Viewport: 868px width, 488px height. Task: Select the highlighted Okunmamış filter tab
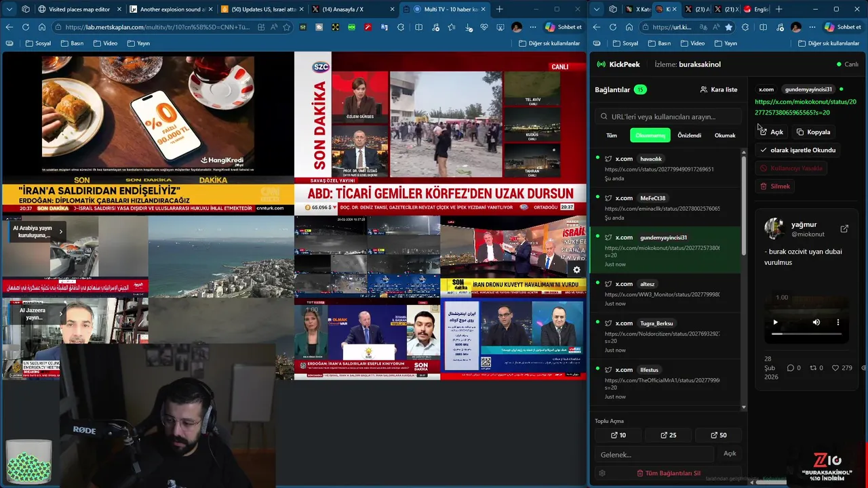[650, 136]
